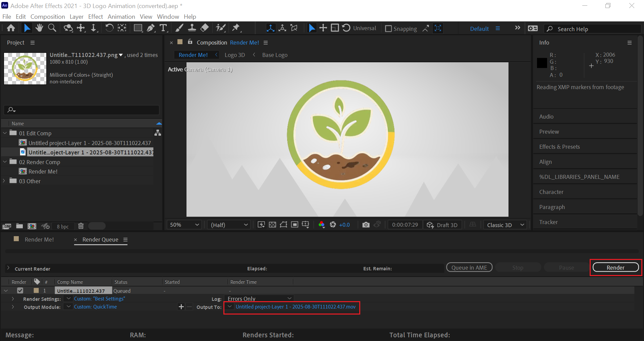Choose the Pen tool
644x341 pixels.
(151, 28)
